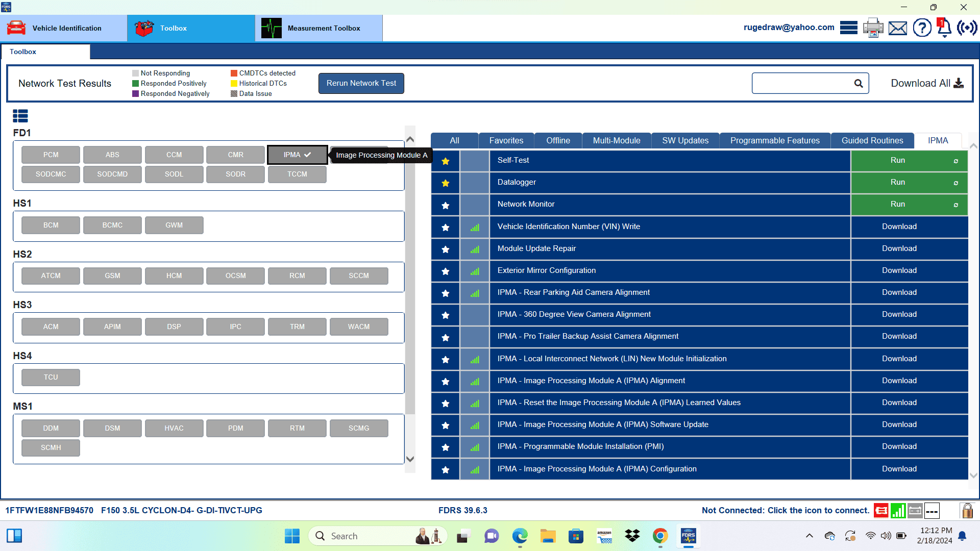Click the search magnifier icon
The height and width of the screenshot is (551, 980).
(x=859, y=83)
